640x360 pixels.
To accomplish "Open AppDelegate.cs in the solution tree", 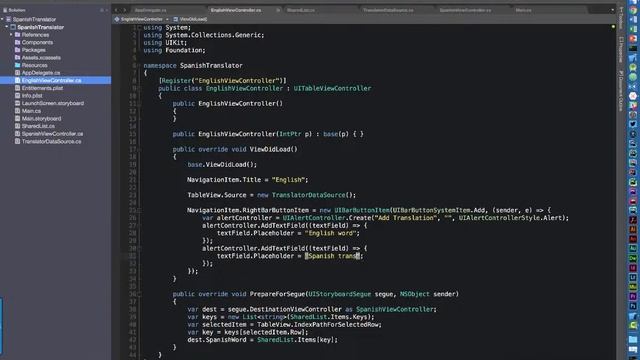I will click(x=41, y=73).
